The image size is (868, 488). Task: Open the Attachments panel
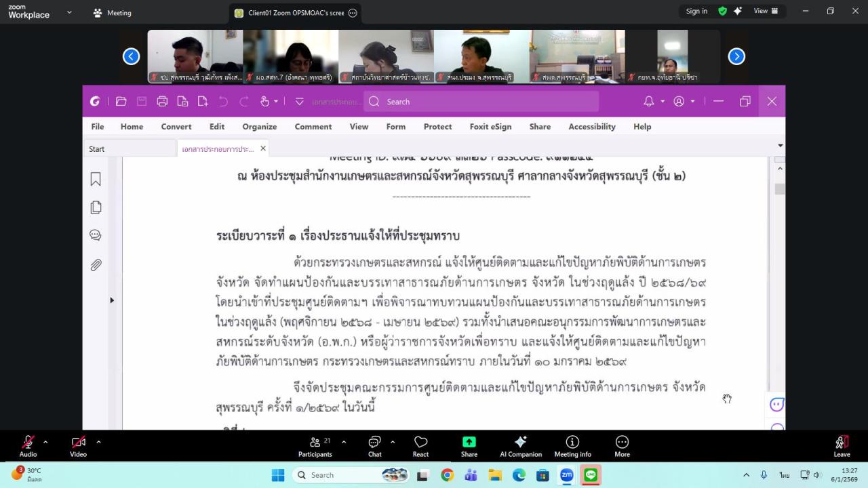(95, 264)
